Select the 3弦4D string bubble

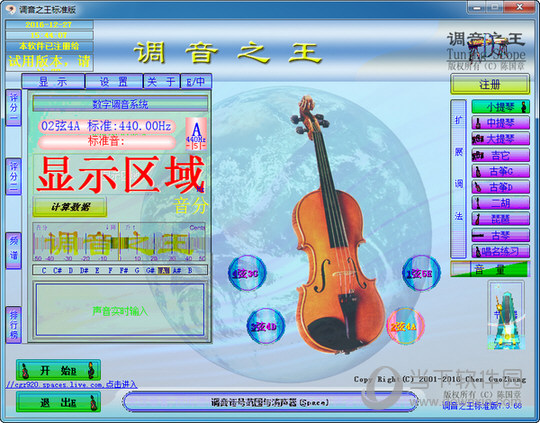pyautogui.click(x=266, y=326)
